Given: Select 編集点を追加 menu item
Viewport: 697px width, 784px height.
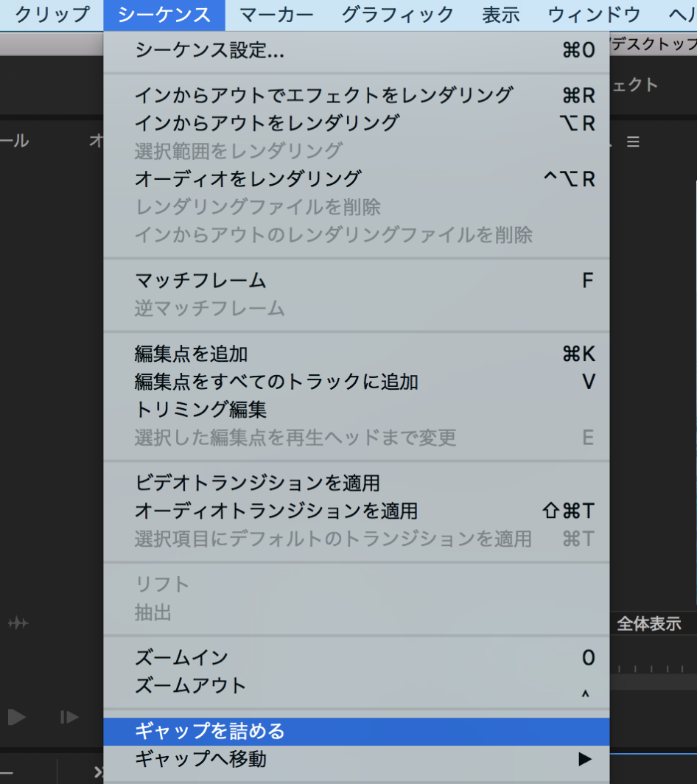Looking at the screenshot, I should 191,354.
